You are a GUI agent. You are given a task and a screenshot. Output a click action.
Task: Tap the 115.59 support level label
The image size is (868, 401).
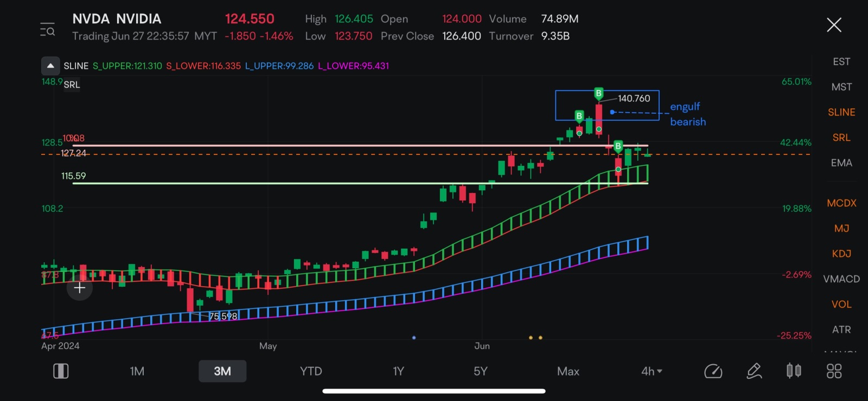(73, 176)
